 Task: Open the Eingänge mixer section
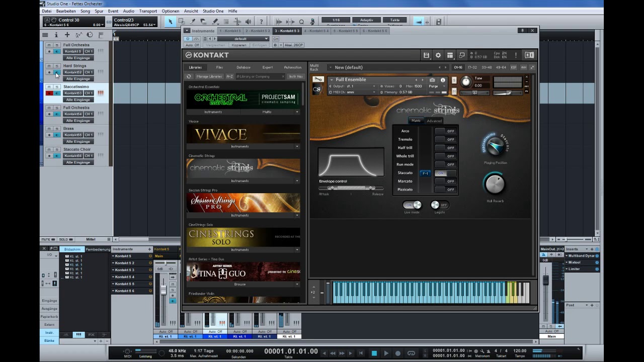pos(49,301)
